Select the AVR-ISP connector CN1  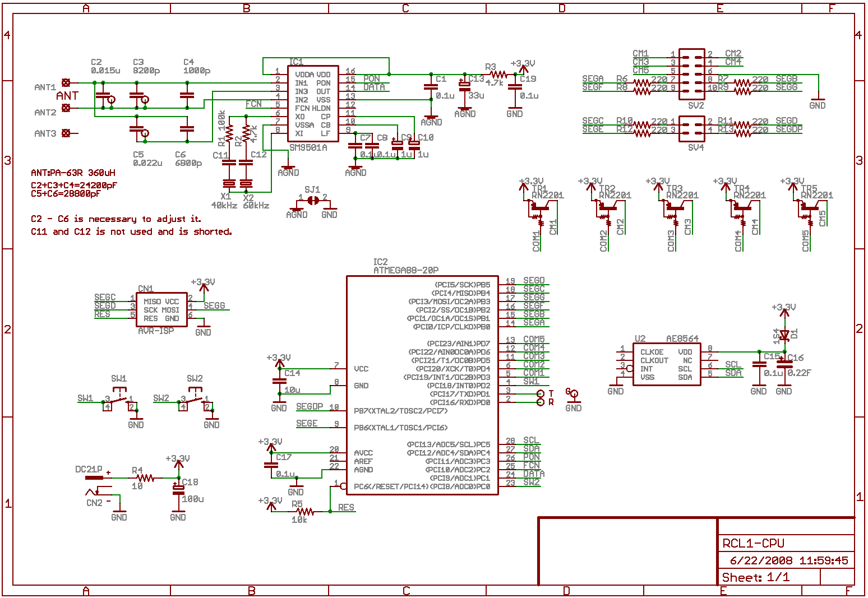click(161, 309)
